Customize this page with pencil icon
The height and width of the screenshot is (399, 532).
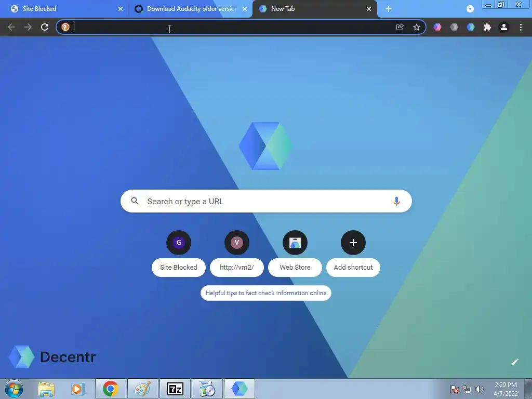coord(515,362)
